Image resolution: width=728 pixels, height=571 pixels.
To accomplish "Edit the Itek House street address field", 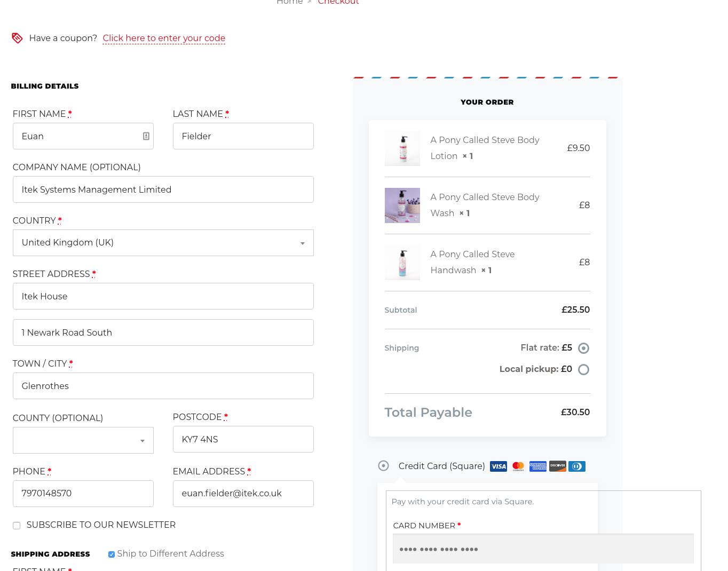I will [163, 296].
